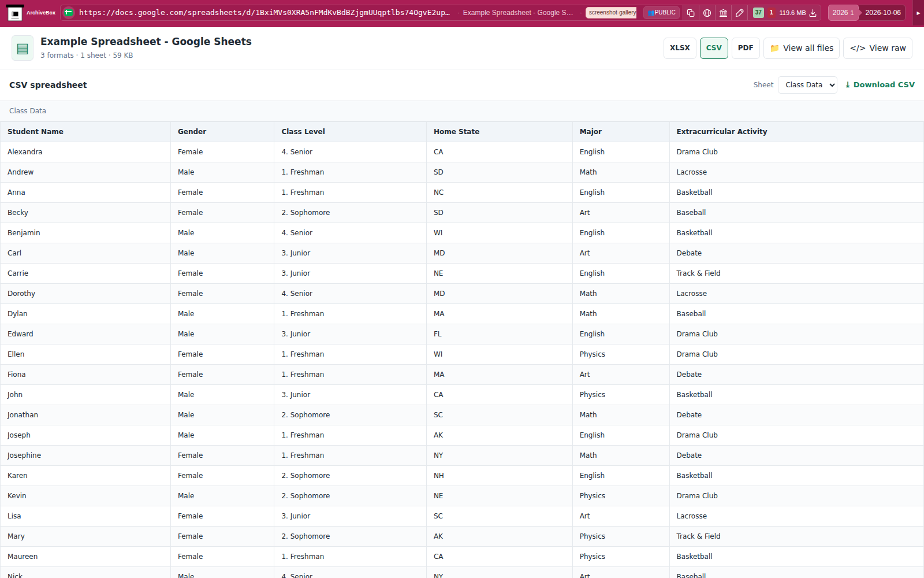924x578 pixels.
Task: Click the archive building icon
Action: click(x=723, y=13)
